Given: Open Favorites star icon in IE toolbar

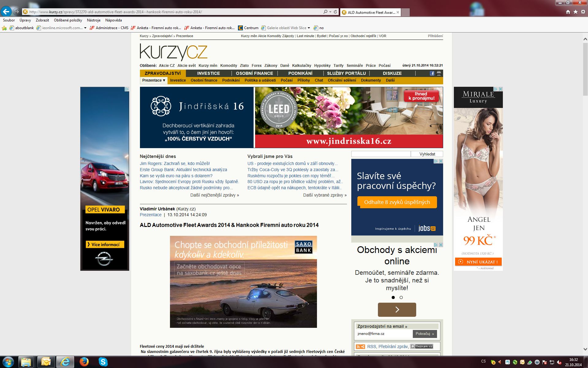Looking at the screenshot, I should (576, 12).
